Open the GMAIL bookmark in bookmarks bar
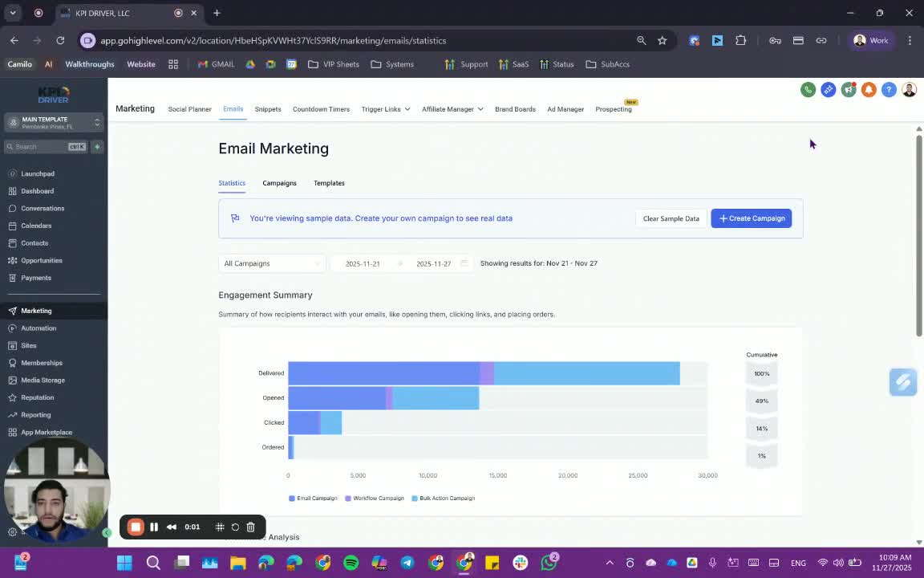 click(216, 64)
